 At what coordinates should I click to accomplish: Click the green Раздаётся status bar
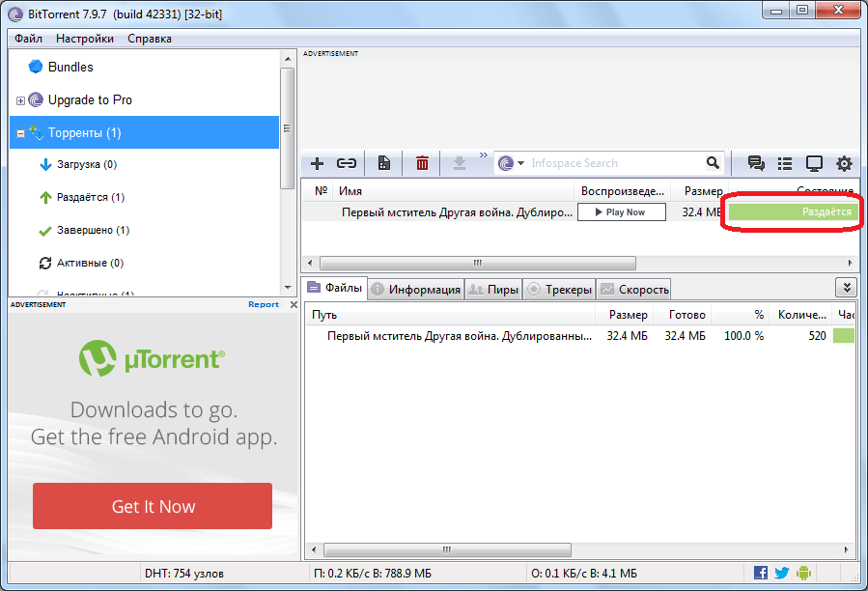[794, 211]
